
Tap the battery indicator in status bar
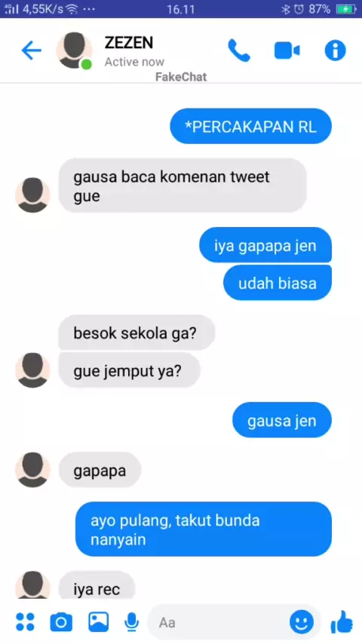click(x=346, y=9)
